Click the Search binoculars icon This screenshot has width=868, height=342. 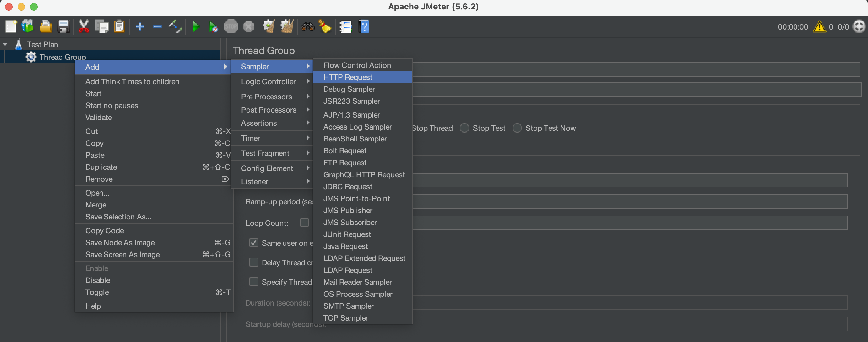tap(307, 27)
